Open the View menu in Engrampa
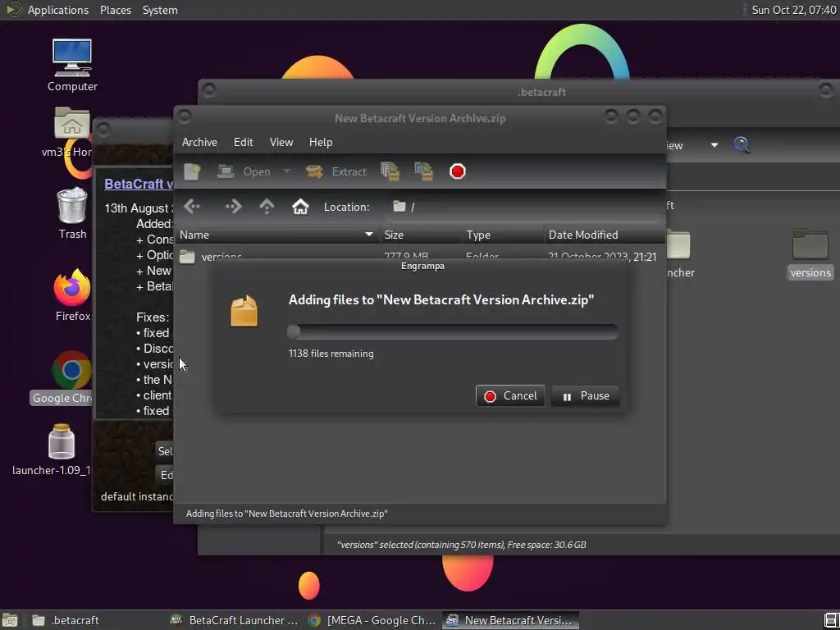Image resolution: width=840 pixels, height=630 pixels. point(281,142)
